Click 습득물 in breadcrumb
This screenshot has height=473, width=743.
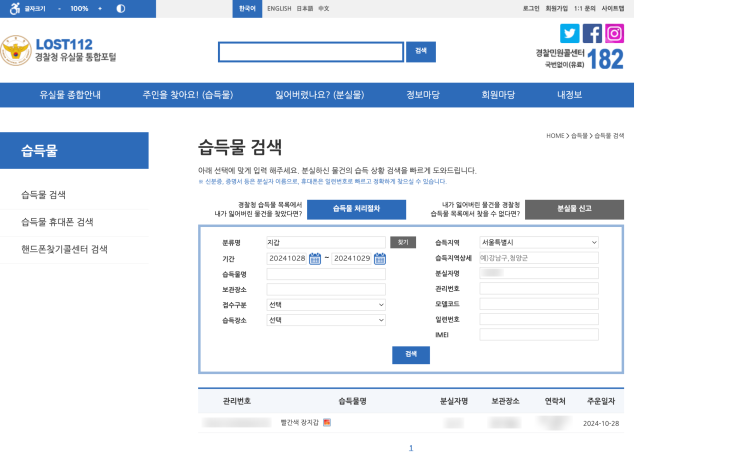579,136
